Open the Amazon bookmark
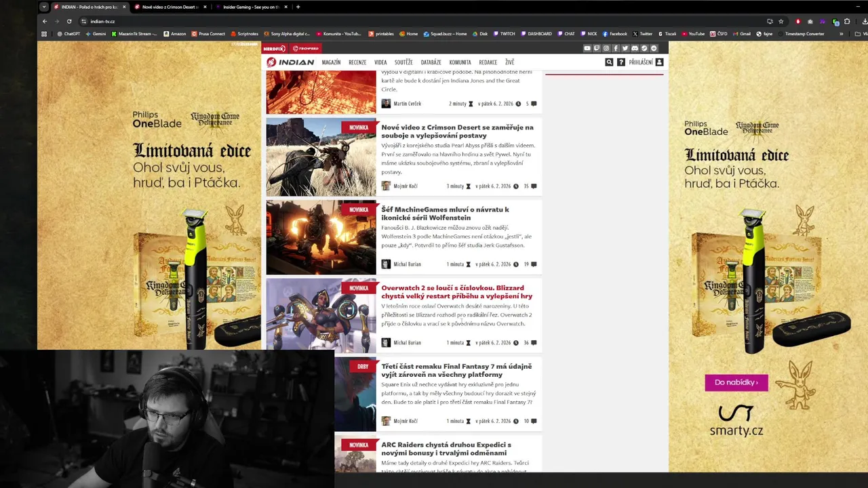 click(174, 34)
